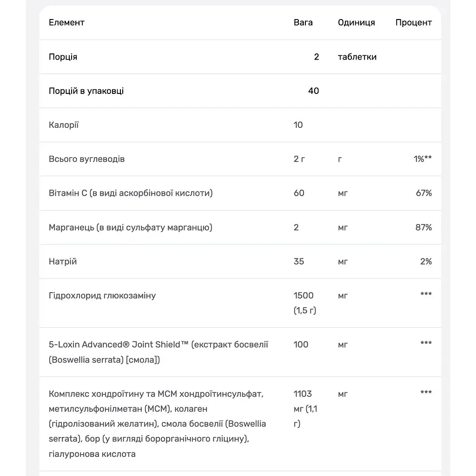This screenshot has width=476, height=476.
Task: Click the 67% percent value
Action: (424, 193)
